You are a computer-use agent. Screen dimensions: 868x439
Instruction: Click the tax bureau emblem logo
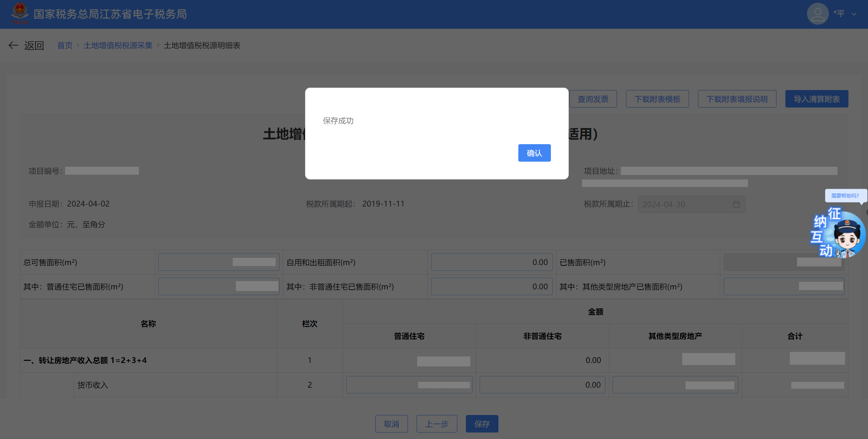20,13
